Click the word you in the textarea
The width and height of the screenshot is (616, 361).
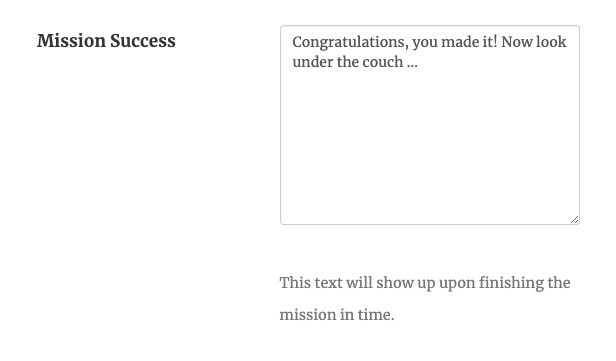pyautogui.click(x=424, y=43)
